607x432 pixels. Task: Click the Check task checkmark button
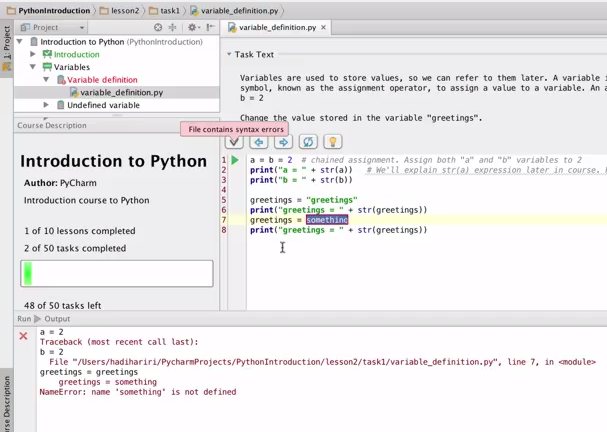pos(234,142)
